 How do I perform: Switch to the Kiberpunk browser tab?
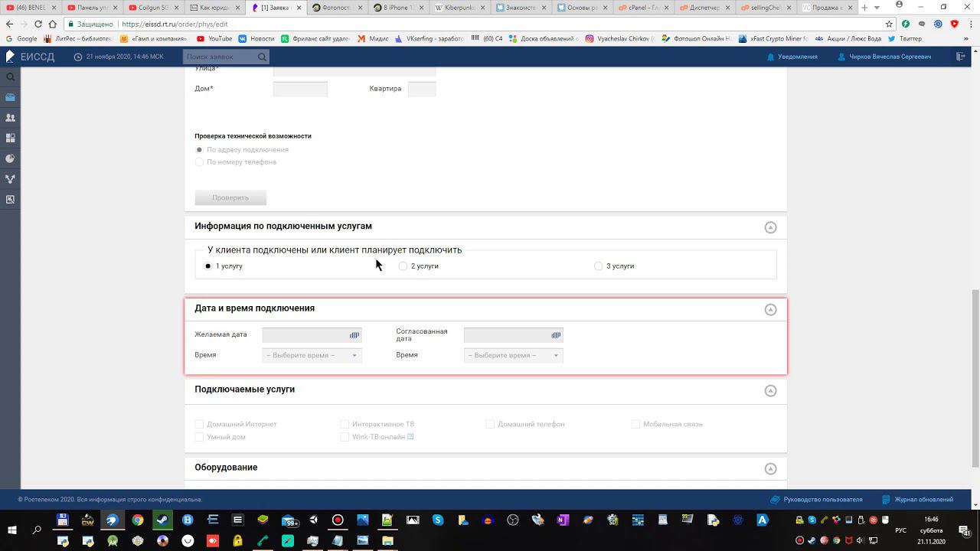[460, 8]
